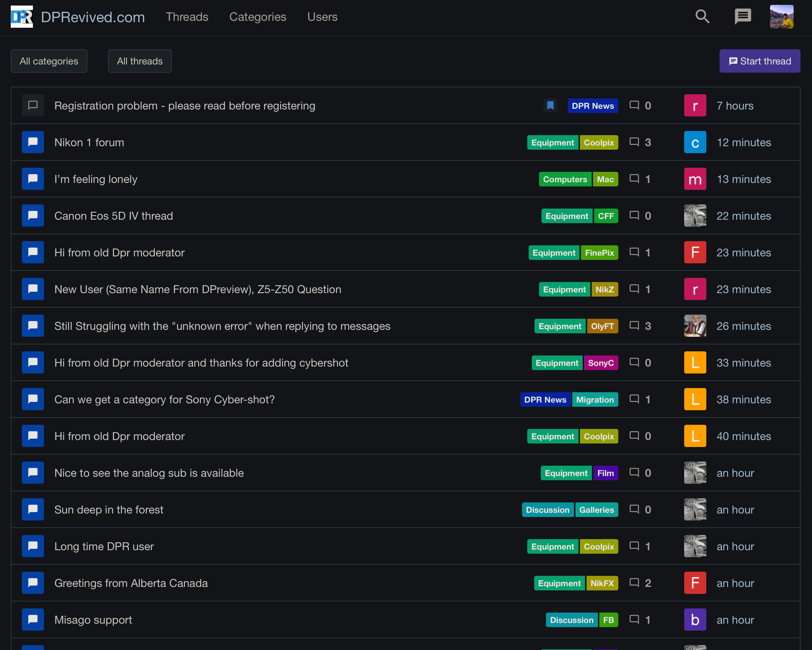Click unread icon for Greetings from Alberta Canada
This screenshot has height=650, width=812.
pos(33,583)
